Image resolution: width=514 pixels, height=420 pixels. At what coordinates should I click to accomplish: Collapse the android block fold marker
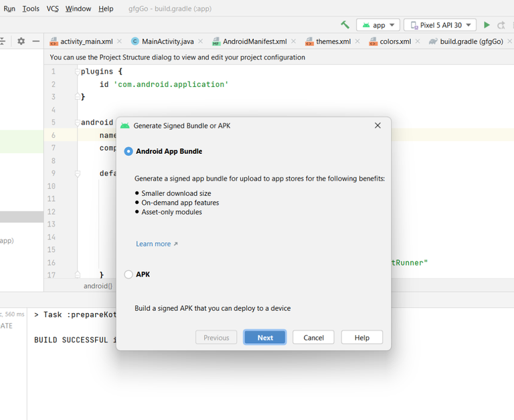[78, 122]
